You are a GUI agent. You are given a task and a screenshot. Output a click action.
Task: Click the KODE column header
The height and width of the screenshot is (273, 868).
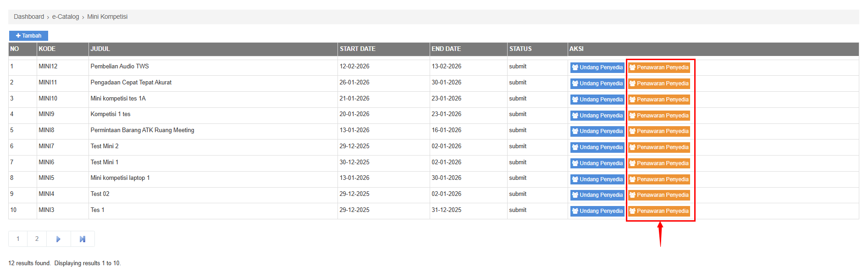coord(47,49)
